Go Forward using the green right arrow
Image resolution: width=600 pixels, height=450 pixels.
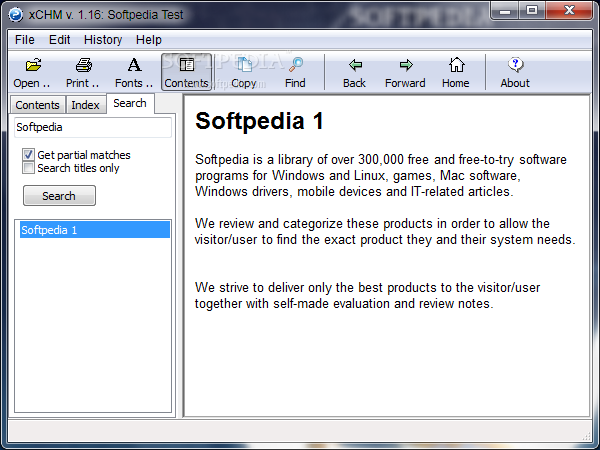pos(406,65)
